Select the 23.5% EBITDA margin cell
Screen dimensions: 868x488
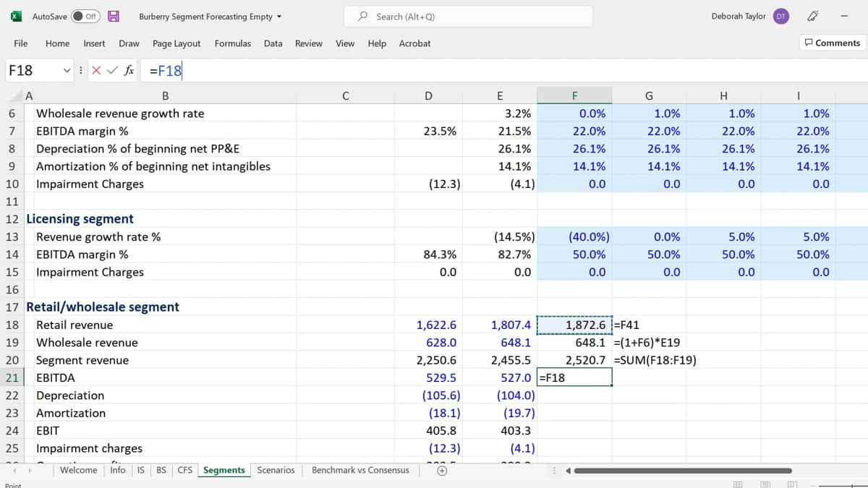[x=428, y=132]
